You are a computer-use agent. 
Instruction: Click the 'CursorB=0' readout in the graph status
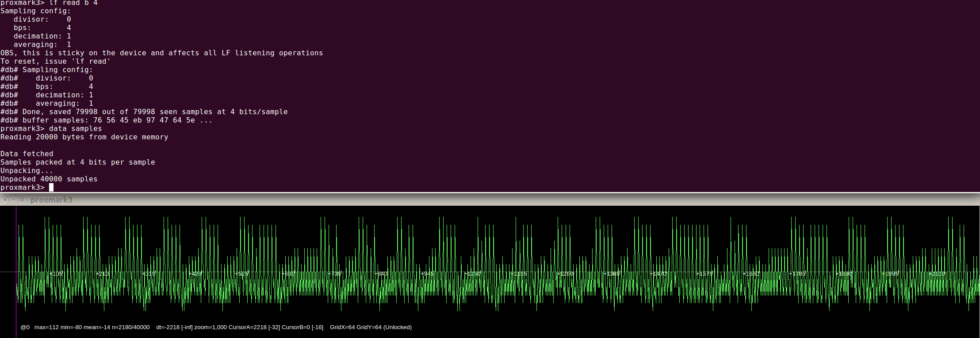[x=295, y=327]
